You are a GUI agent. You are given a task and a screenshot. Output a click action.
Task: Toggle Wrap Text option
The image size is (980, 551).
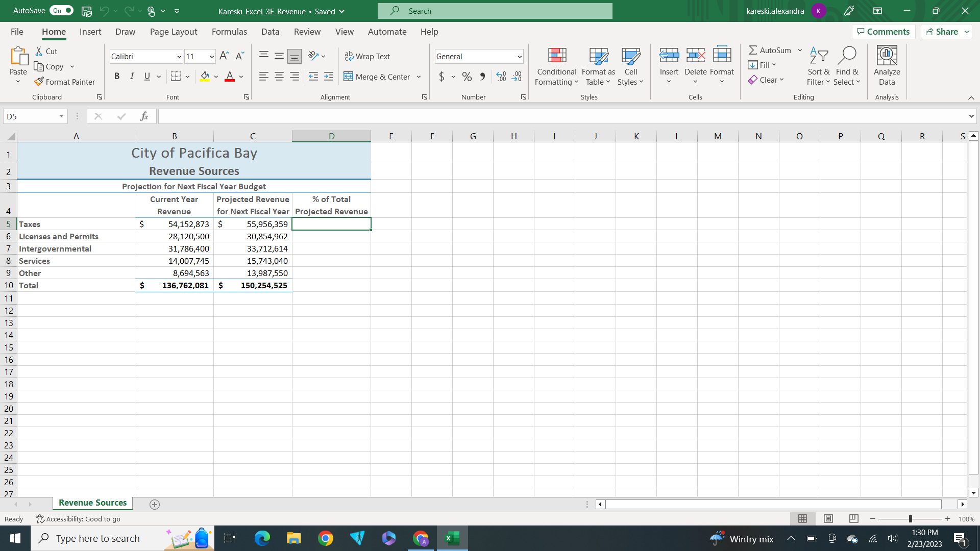(x=367, y=57)
